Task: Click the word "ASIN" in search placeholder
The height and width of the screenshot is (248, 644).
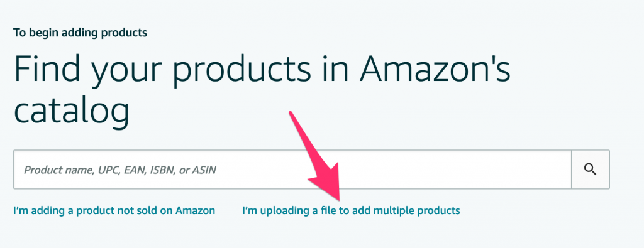Action: click(x=204, y=170)
